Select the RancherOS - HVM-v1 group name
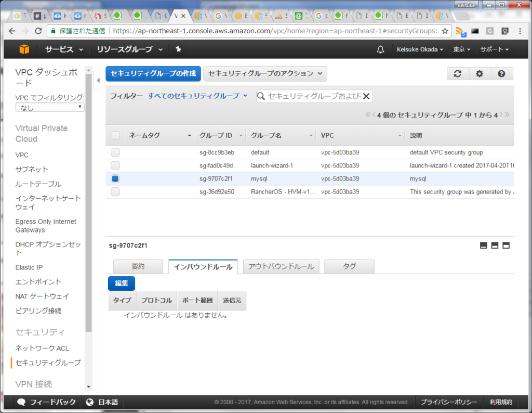 point(283,192)
